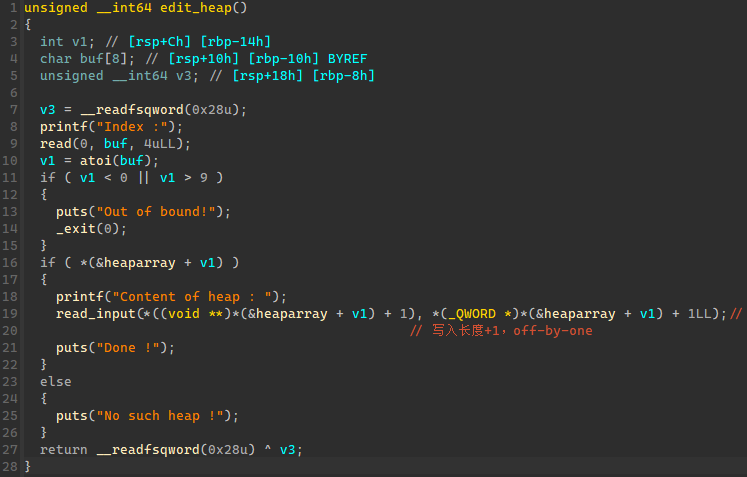
Task: Click the 0x28u constant on line 7
Action: click(218, 109)
